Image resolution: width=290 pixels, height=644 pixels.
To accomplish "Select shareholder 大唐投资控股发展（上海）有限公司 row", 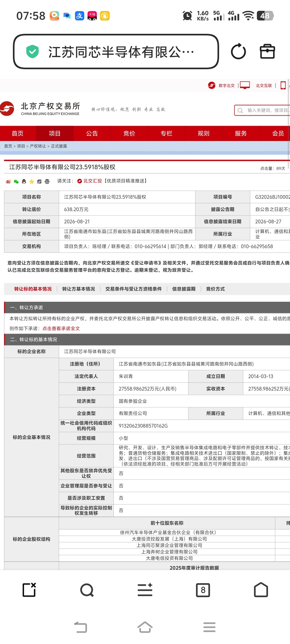I will pyautogui.click(x=167, y=539).
